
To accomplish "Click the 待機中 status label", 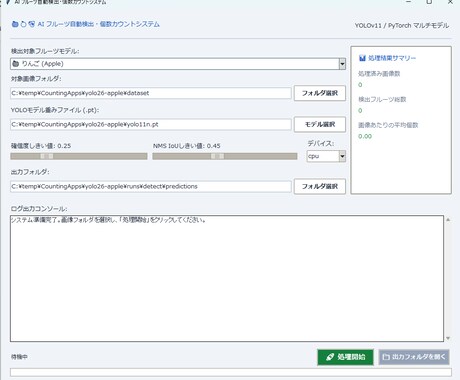I will point(19,357).
